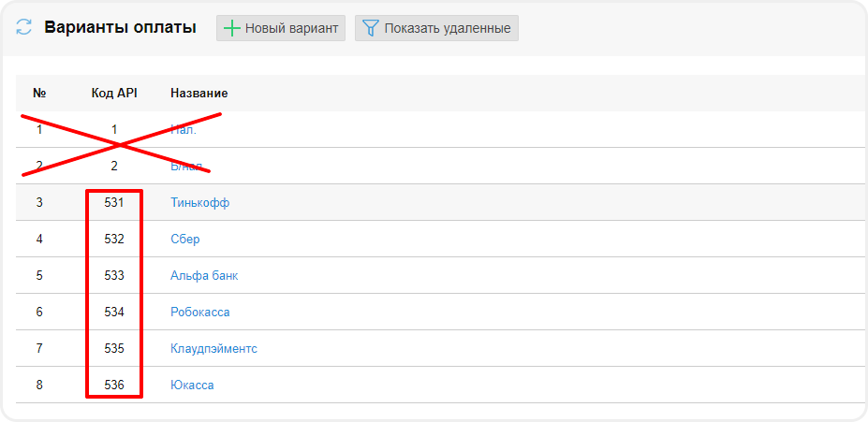868x422 pixels.
Task: Open the Альфа банк link
Action: click(x=204, y=276)
